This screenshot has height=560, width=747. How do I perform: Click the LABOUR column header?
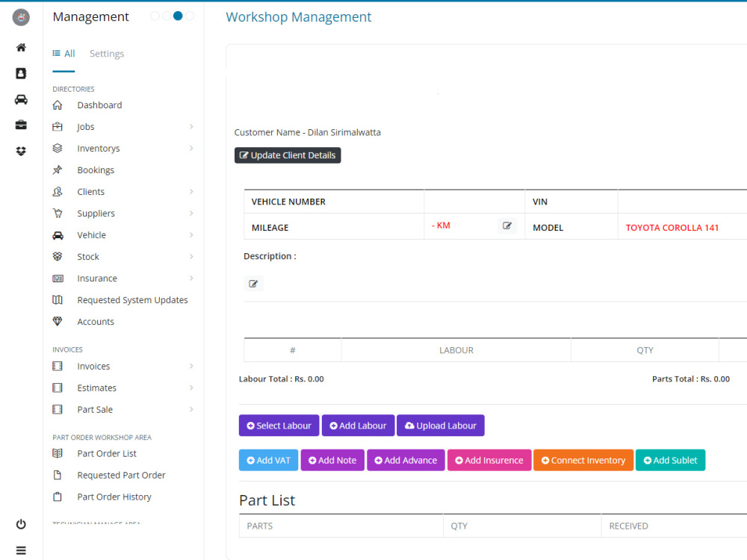pos(456,350)
